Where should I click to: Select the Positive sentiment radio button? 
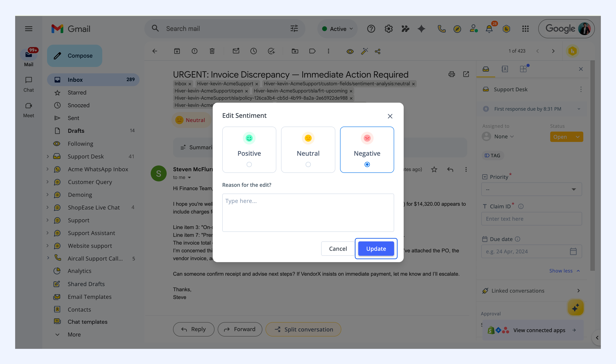tap(249, 164)
